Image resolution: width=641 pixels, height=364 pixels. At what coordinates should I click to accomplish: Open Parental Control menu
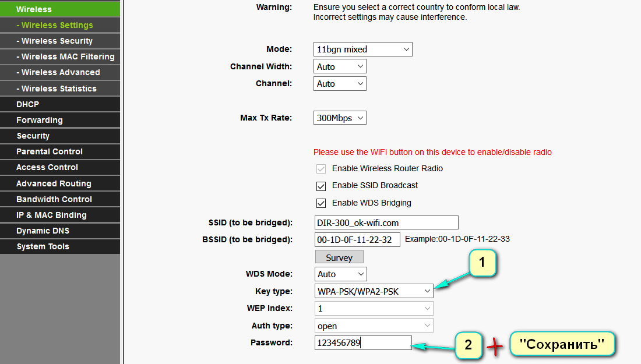[60, 151]
